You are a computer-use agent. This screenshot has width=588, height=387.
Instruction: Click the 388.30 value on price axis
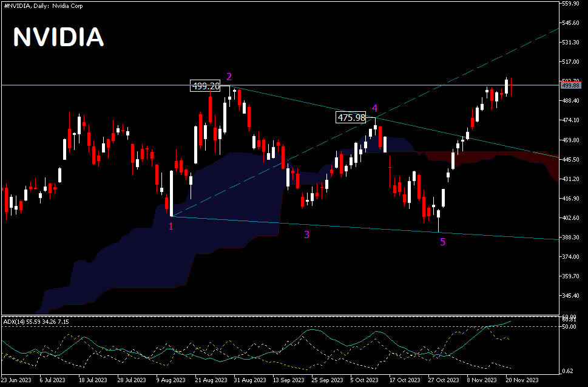[572, 238]
